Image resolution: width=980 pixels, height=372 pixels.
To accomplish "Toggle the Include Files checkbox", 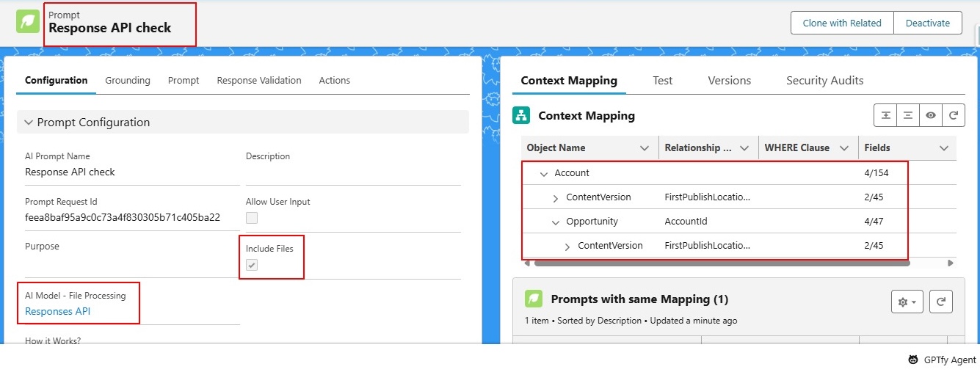I will click(x=252, y=265).
